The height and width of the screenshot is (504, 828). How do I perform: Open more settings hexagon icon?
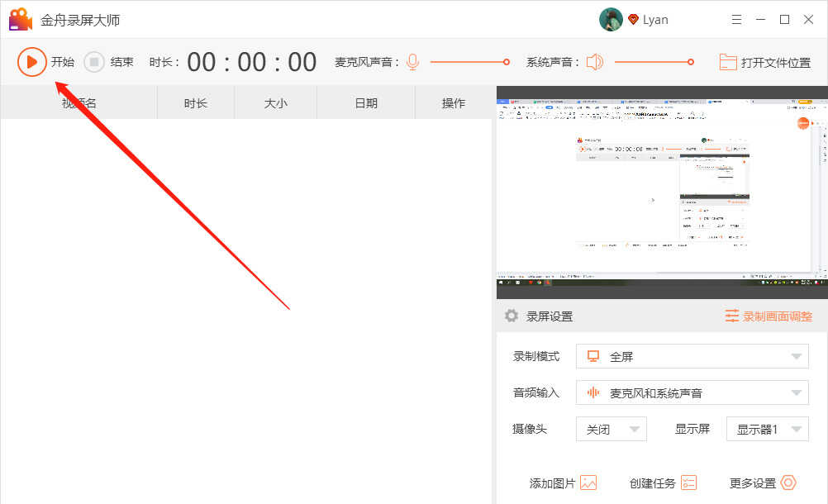(788, 483)
